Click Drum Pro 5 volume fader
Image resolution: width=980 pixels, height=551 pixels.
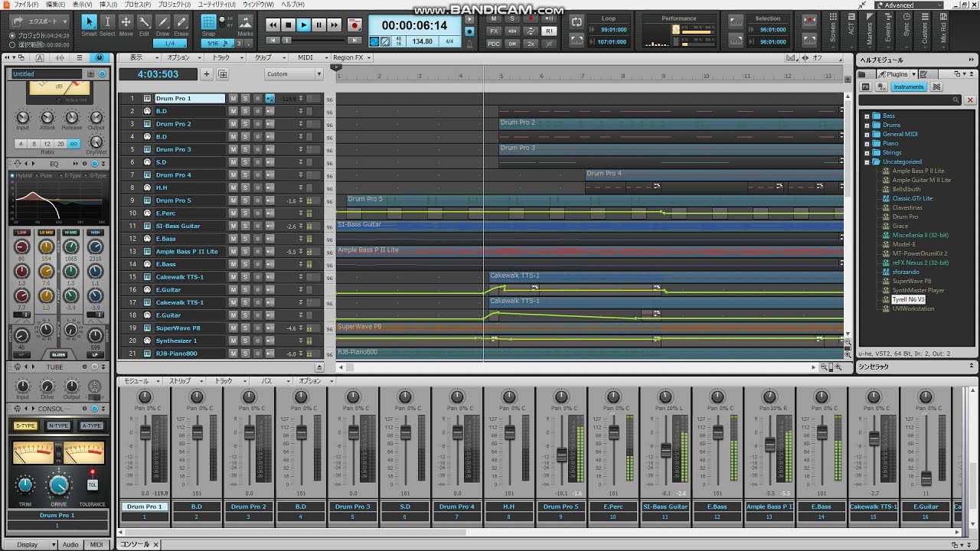(561, 455)
